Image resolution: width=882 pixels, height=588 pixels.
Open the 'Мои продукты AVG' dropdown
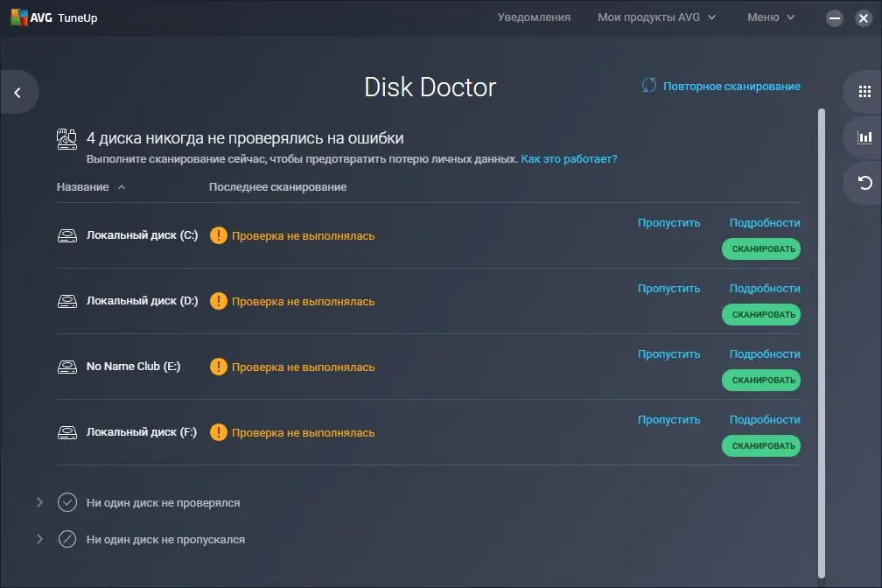(x=656, y=17)
